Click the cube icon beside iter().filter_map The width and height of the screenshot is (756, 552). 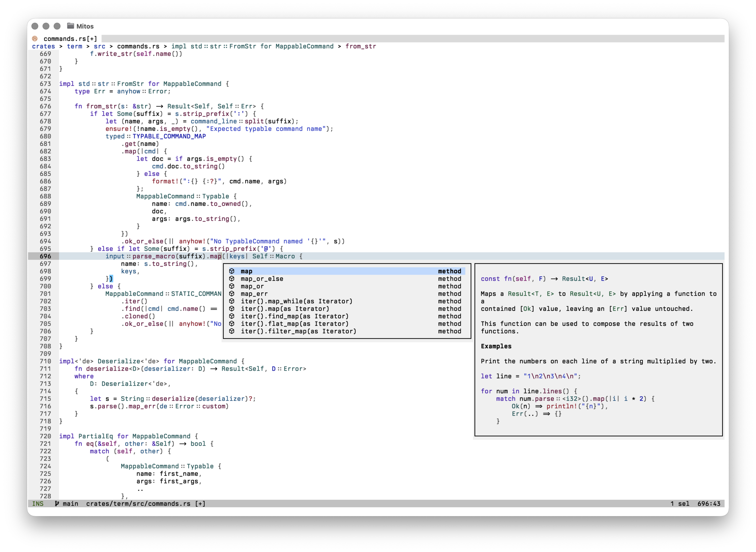click(232, 331)
